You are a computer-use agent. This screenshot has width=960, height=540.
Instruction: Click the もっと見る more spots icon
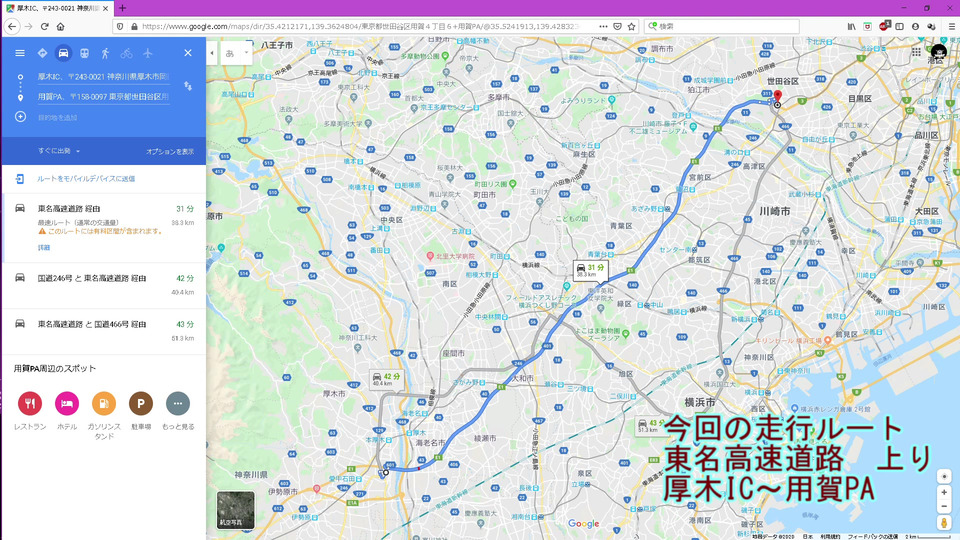click(x=178, y=403)
